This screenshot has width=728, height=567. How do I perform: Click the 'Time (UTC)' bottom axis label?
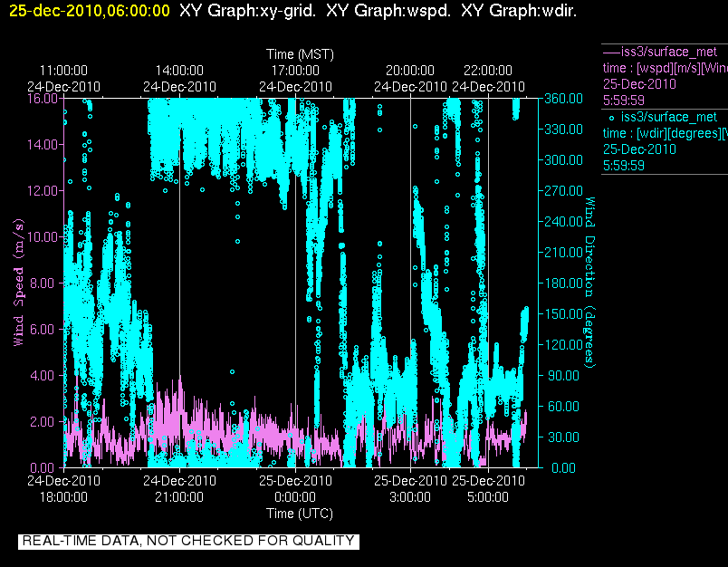click(x=300, y=514)
